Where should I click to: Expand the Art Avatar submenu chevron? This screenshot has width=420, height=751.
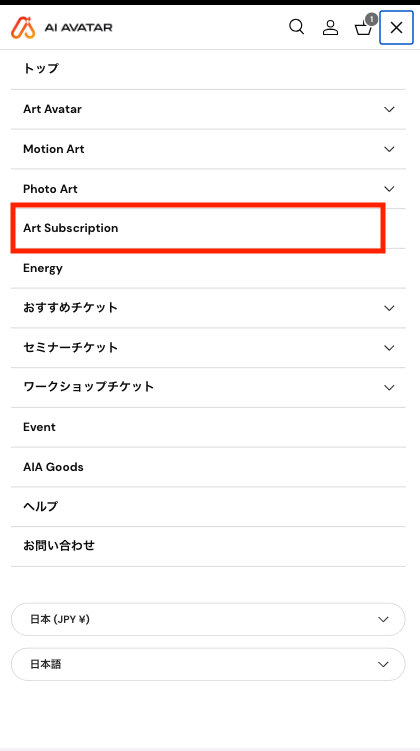click(x=389, y=109)
